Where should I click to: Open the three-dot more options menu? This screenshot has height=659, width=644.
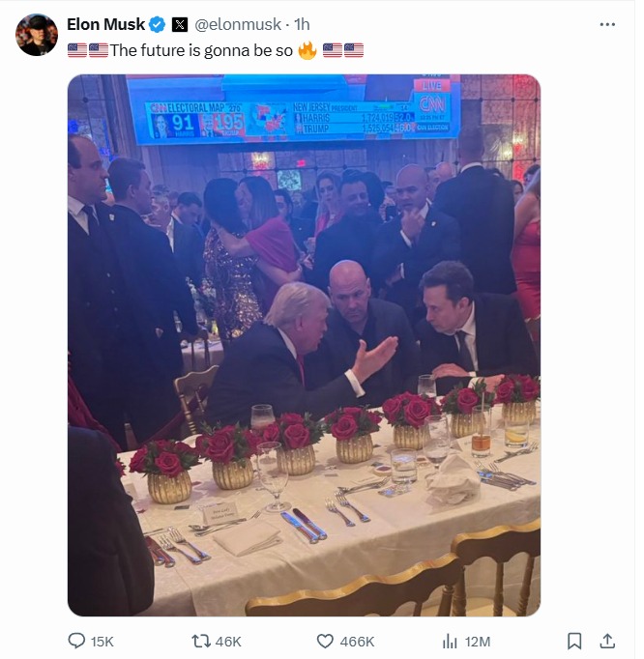(607, 25)
